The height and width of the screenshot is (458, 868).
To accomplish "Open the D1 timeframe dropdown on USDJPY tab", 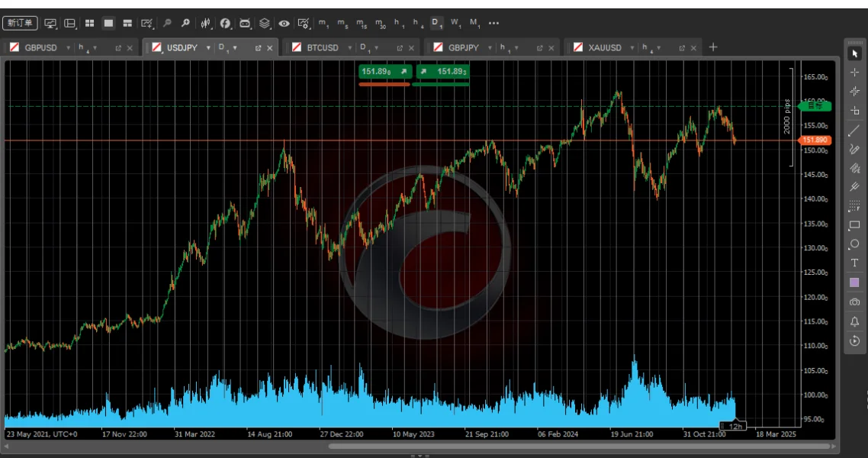I will [227, 48].
